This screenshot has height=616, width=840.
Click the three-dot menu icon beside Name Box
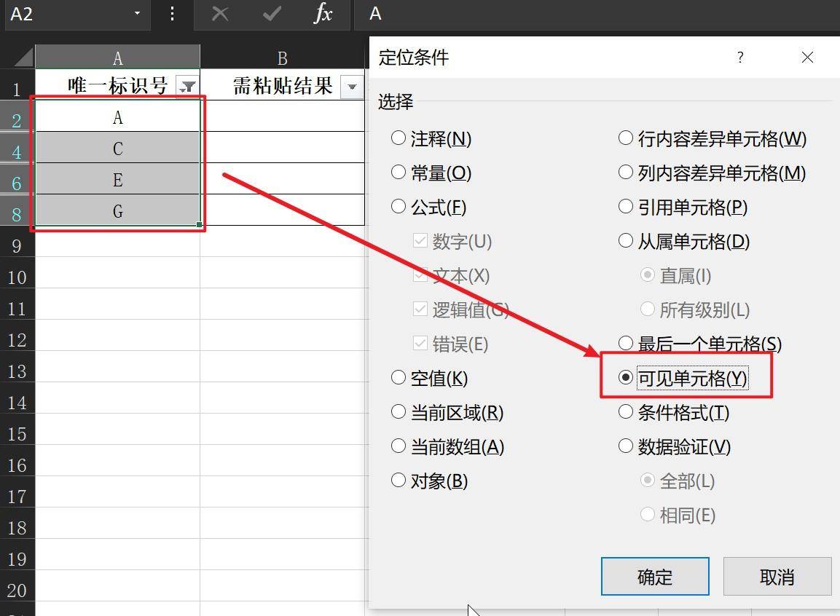point(173,14)
